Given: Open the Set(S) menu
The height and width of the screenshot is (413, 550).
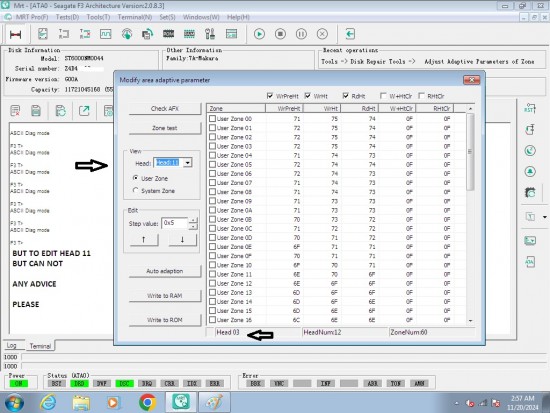Looking at the screenshot, I should pos(167,17).
